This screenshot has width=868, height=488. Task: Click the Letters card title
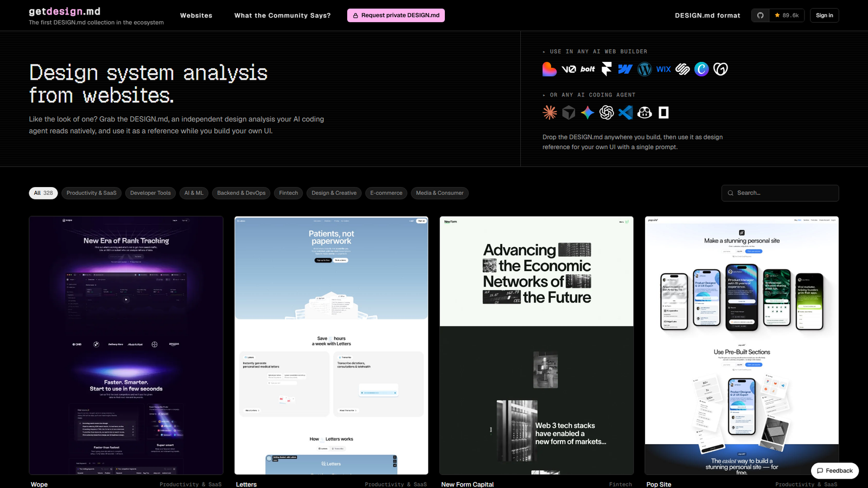tap(246, 484)
